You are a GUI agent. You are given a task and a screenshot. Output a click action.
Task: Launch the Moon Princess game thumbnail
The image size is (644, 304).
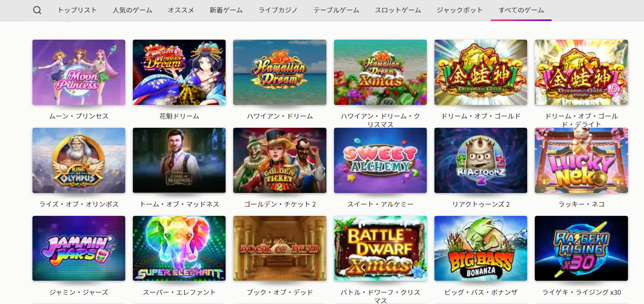pyautogui.click(x=79, y=72)
